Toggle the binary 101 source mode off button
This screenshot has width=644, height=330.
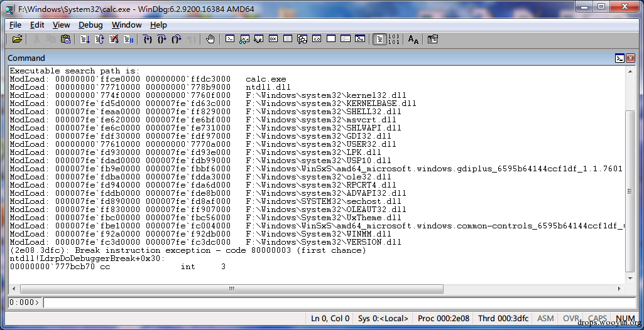click(393, 40)
